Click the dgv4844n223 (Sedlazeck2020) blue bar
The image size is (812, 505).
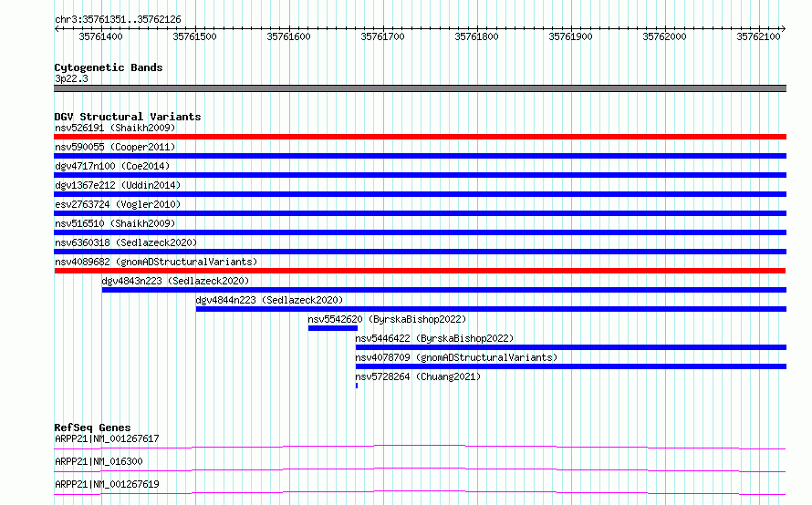[491, 309]
